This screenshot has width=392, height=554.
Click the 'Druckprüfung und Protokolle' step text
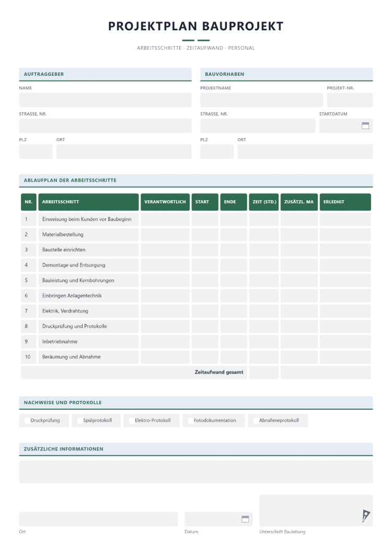click(x=75, y=326)
